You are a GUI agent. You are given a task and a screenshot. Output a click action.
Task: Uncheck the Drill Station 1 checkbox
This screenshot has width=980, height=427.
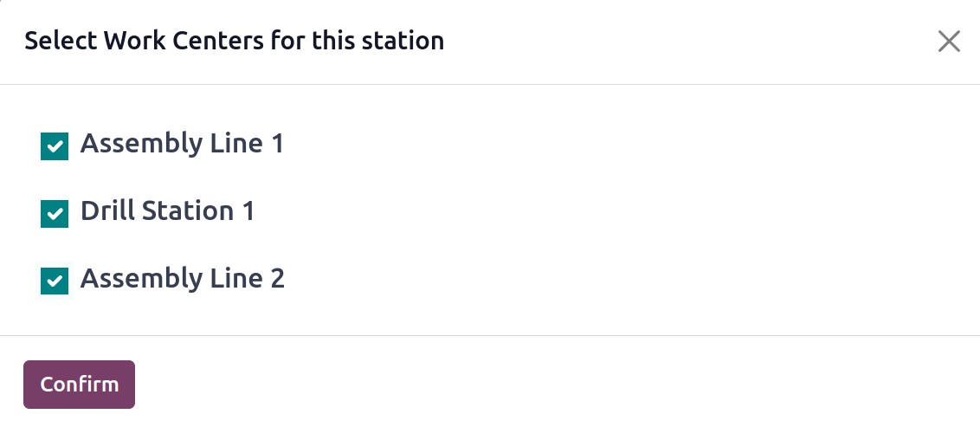55,214
